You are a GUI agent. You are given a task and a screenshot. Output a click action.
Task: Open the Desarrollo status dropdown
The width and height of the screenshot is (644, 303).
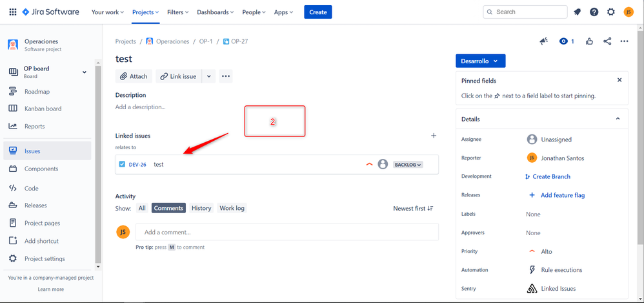coord(480,61)
